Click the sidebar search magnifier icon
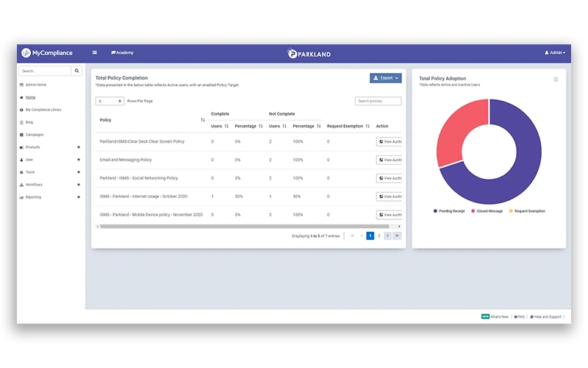The image size is (588, 368). click(x=77, y=71)
